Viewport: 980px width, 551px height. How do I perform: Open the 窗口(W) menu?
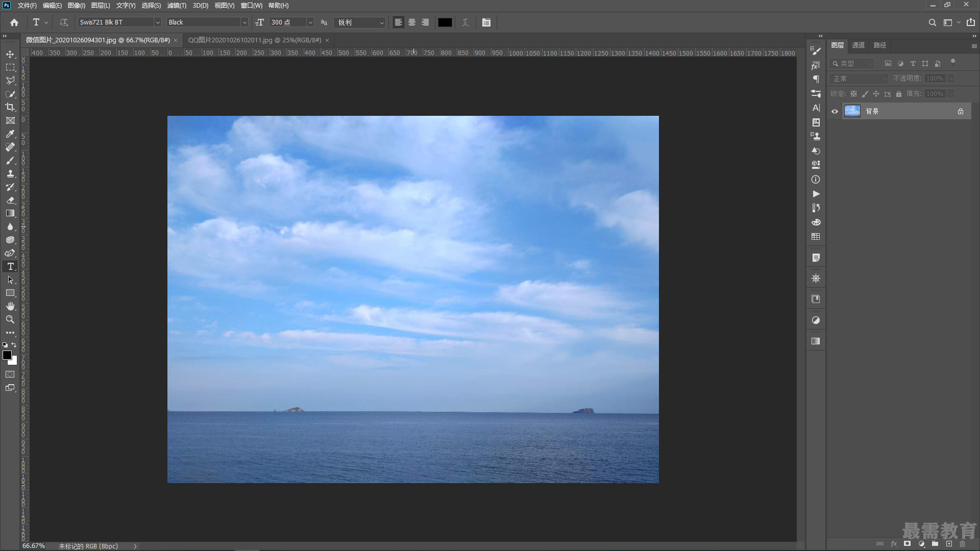tap(252, 6)
